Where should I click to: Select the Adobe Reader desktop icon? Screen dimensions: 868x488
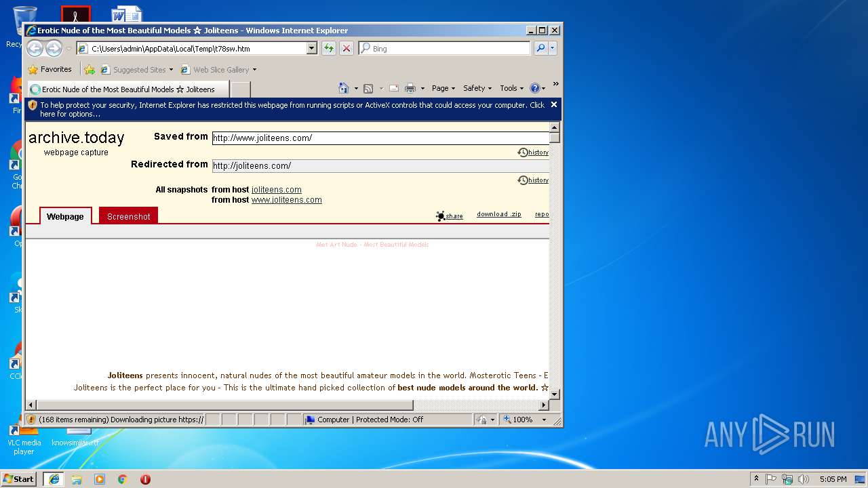pos(75,14)
